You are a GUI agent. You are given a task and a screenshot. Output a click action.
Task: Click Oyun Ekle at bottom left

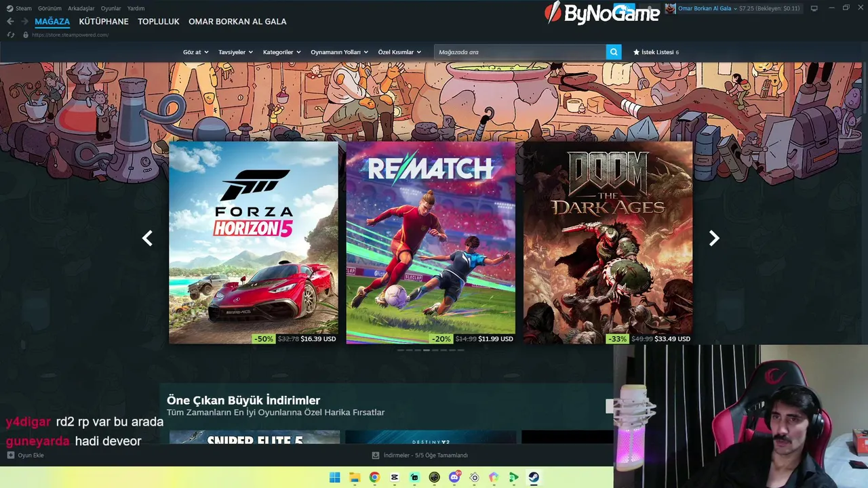click(31, 455)
